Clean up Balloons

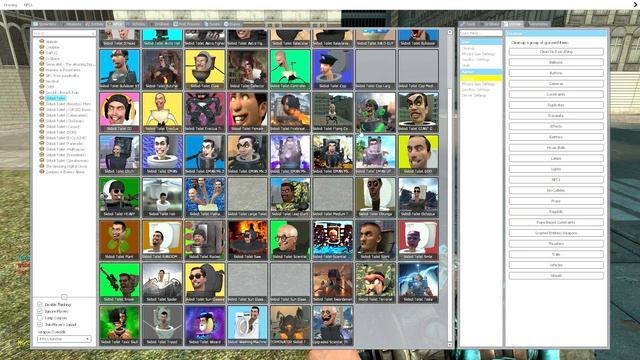(556, 62)
